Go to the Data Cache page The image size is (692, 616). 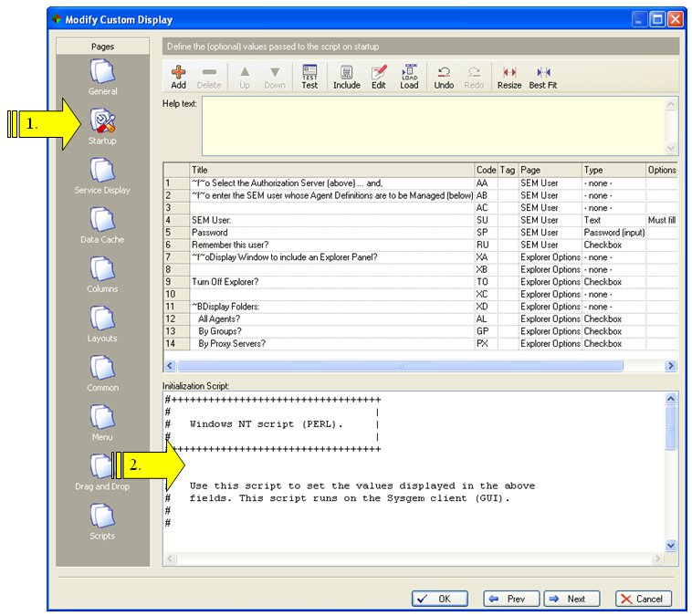click(x=102, y=224)
